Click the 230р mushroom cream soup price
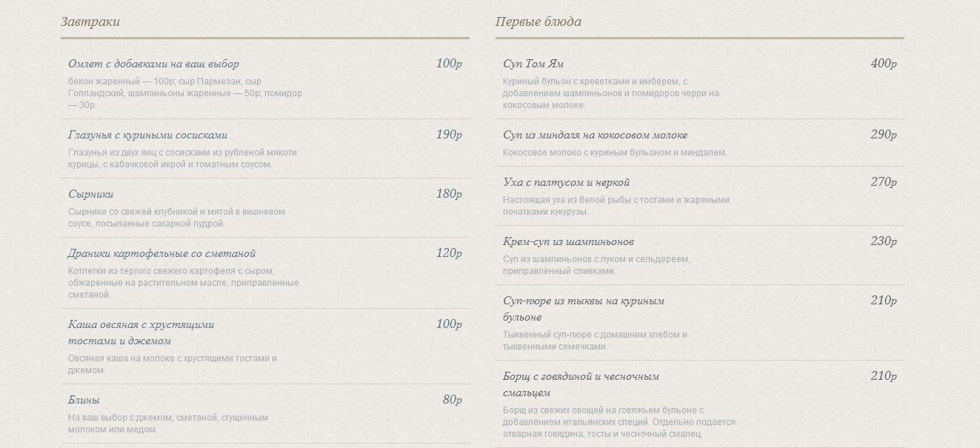Screen dimensions: 980x448 884,242
